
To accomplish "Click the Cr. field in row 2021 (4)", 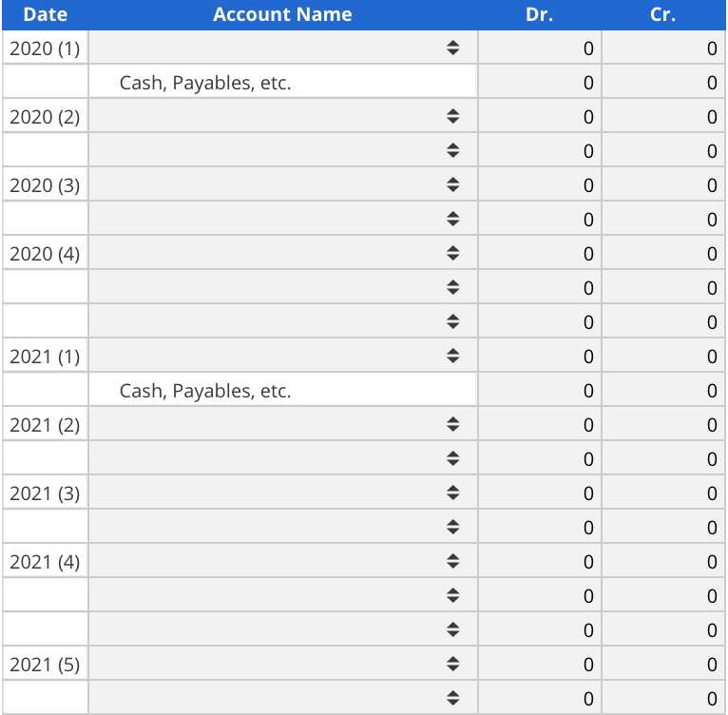I will (663, 561).
